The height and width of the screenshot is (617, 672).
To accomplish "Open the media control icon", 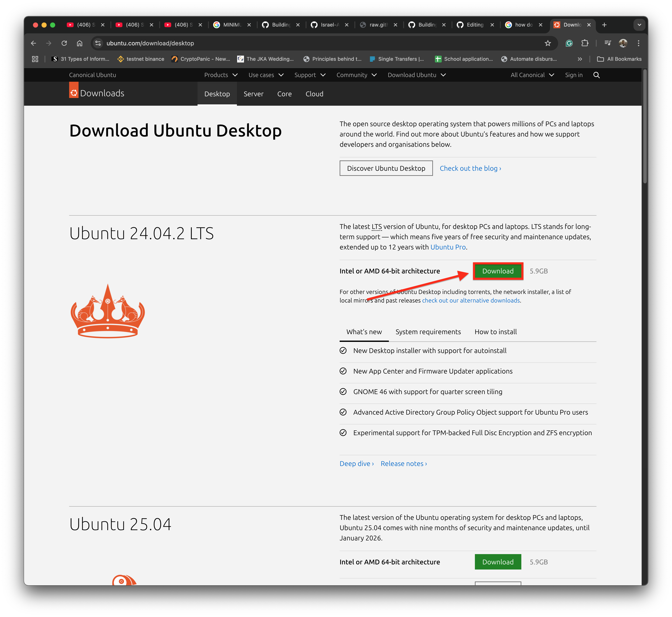I will (608, 43).
